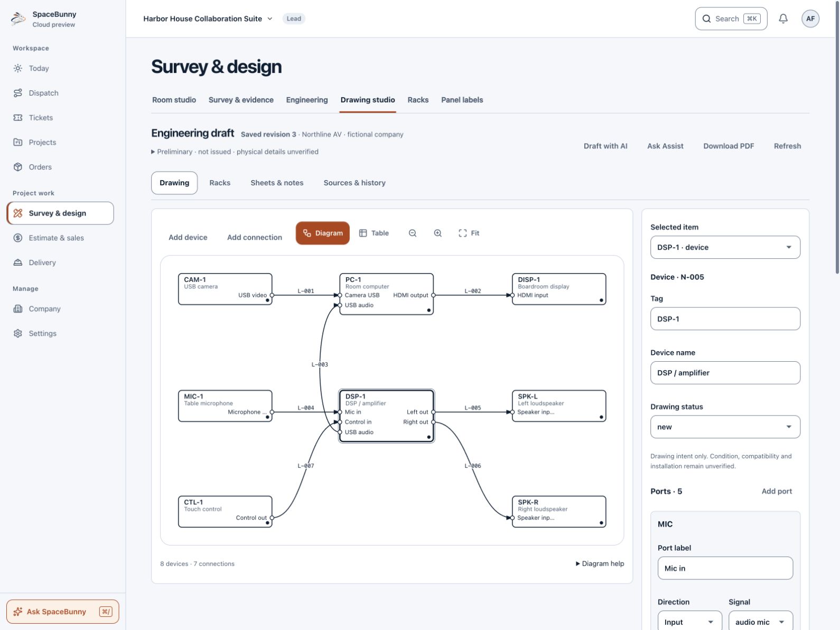Click the Delivery icon in sidebar

coord(18,262)
